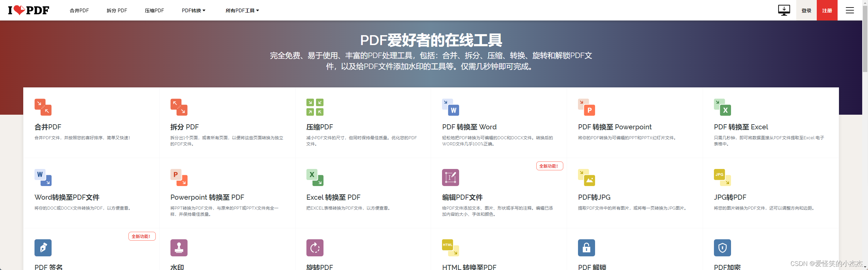868x270 pixels.
Task: Open the PDF 签名 pen icon
Action: 43,248
